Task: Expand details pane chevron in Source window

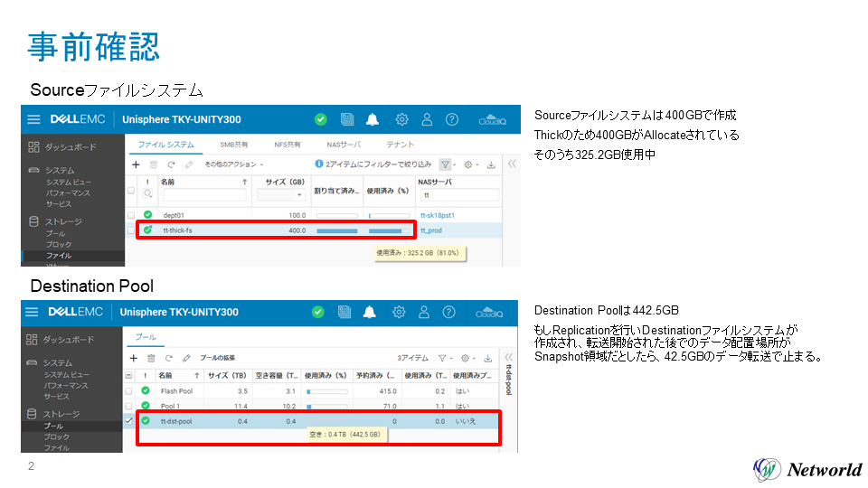Action: coord(512,164)
